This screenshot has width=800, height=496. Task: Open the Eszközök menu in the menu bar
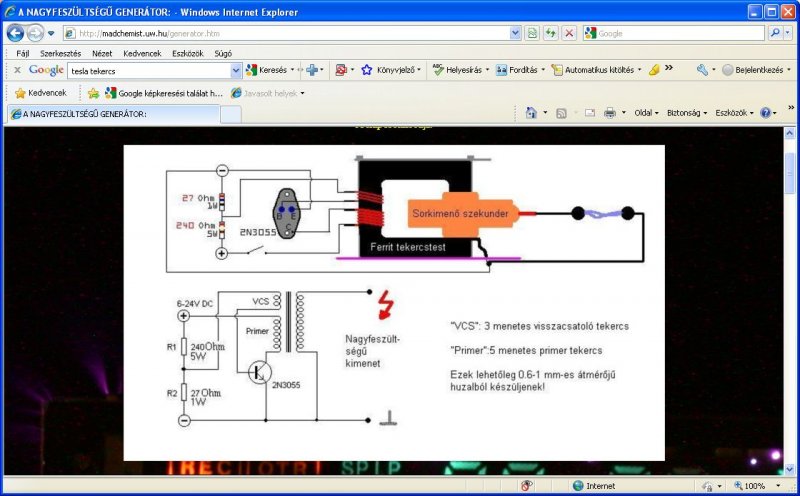[x=188, y=53]
